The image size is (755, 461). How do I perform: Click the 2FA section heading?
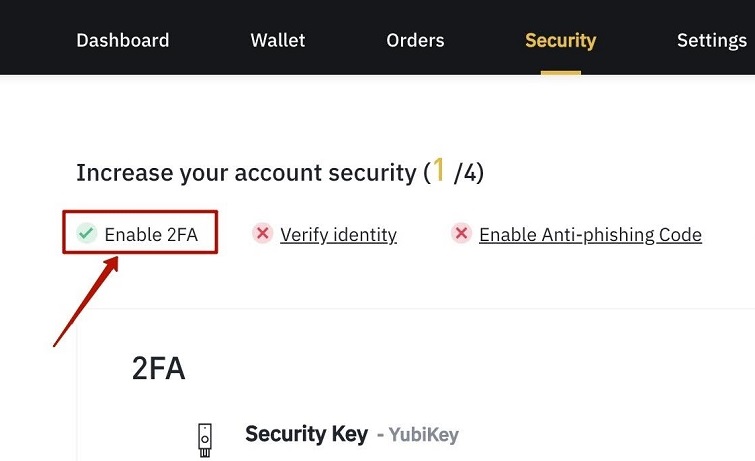(158, 368)
